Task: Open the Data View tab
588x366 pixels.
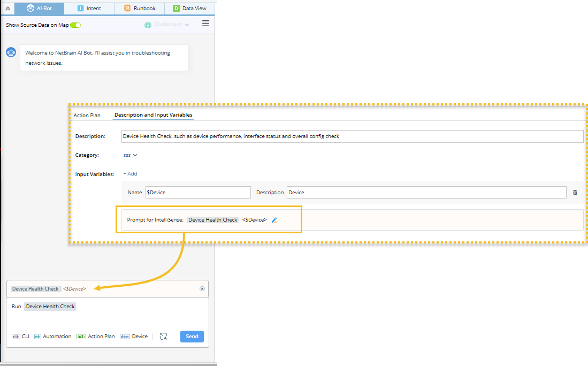Action: (189, 8)
